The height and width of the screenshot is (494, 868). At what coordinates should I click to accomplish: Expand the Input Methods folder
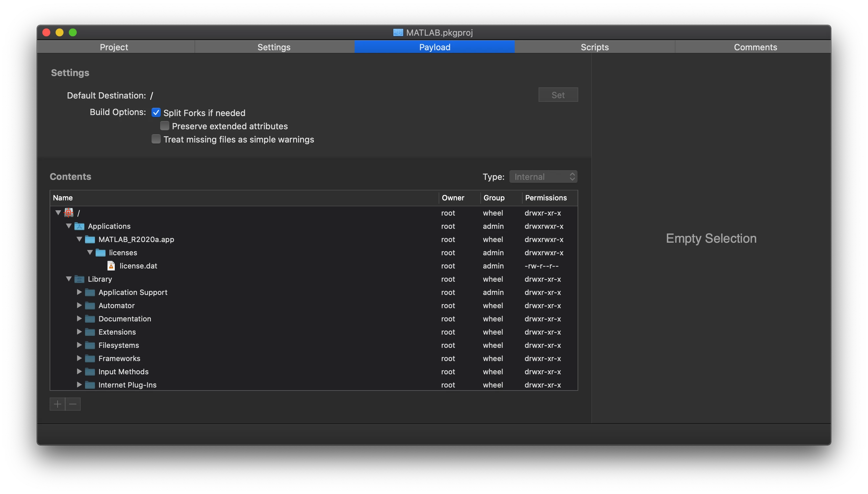tap(79, 372)
